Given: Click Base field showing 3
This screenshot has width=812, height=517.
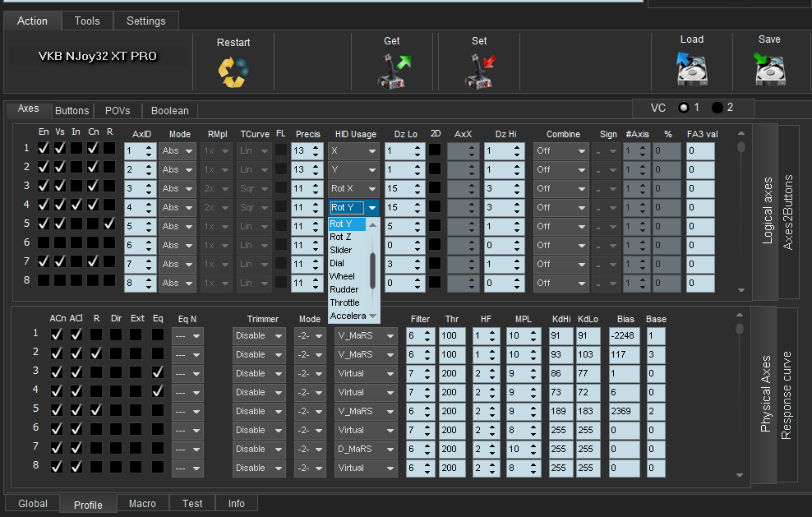Looking at the screenshot, I should click(x=656, y=354).
